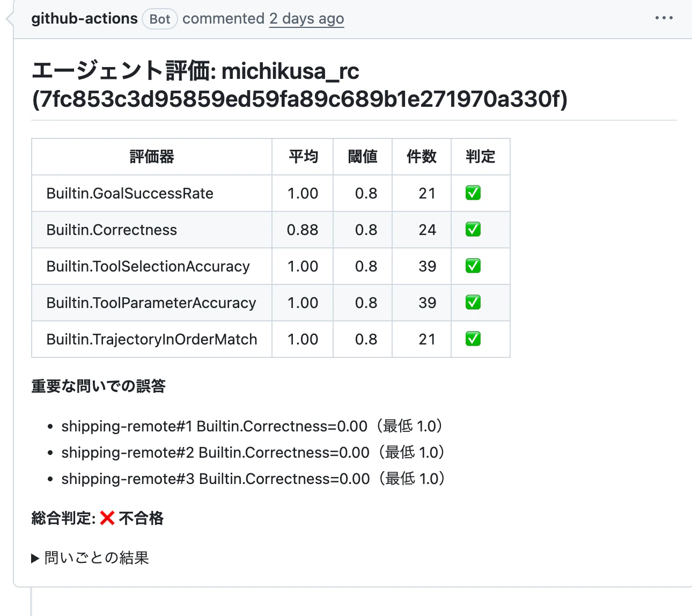Click the green checkmark in the Builtin.Correctness row
The image size is (692, 616).
click(x=473, y=229)
